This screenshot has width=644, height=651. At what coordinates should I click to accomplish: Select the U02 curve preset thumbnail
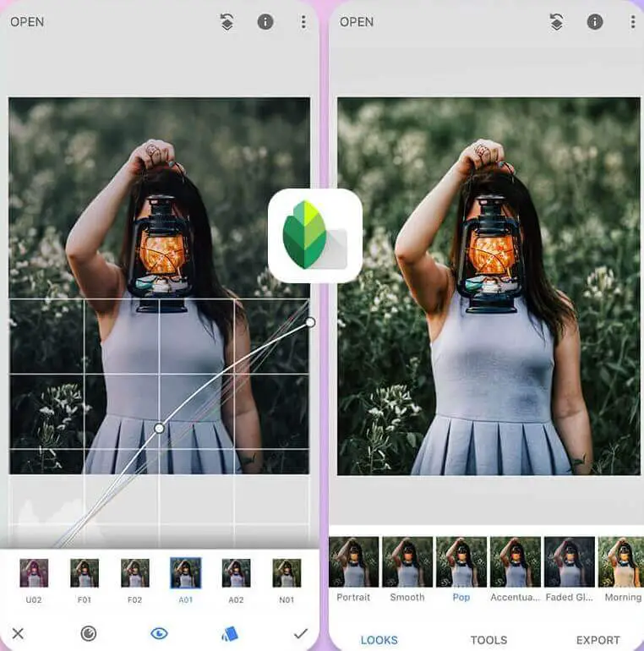point(34,573)
